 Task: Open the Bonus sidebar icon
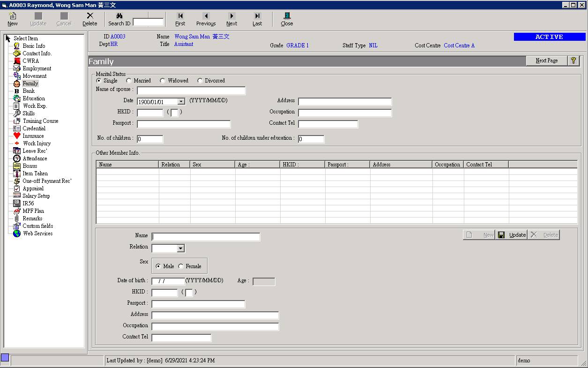[x=17, y=166]
